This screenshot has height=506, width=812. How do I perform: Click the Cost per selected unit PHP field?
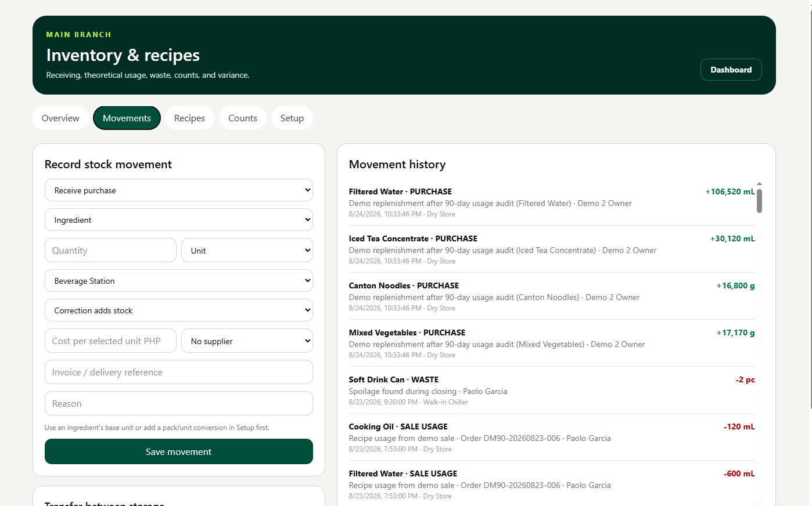coord(110,341)
